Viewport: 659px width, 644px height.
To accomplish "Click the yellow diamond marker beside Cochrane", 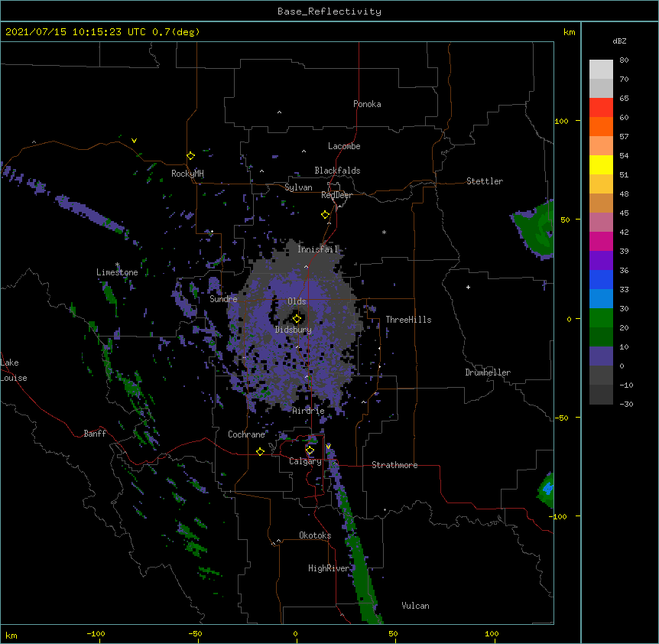I will (x=260, y=451).
